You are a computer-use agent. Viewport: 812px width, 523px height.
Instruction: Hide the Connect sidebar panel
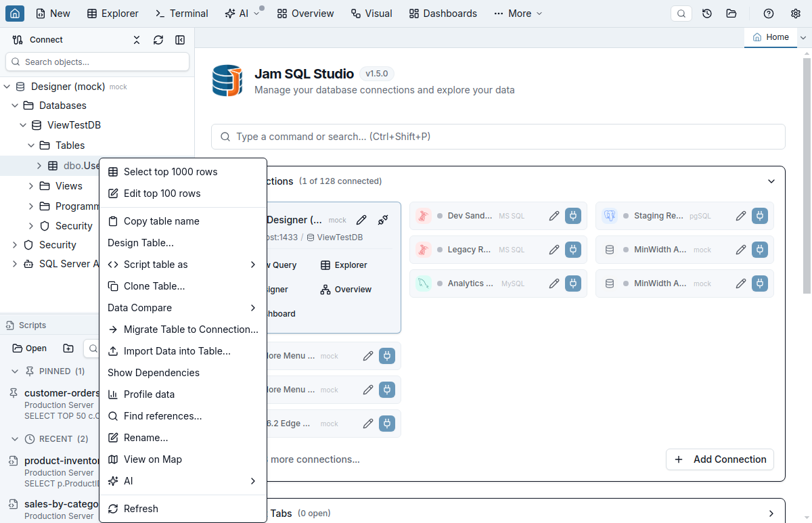tap(180, 40)
